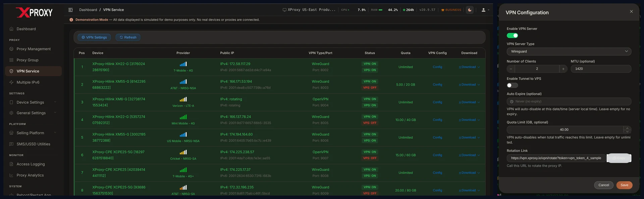Open Download dropdown for row 4
This screenshot has width=644, height=199.
point(469,120)
